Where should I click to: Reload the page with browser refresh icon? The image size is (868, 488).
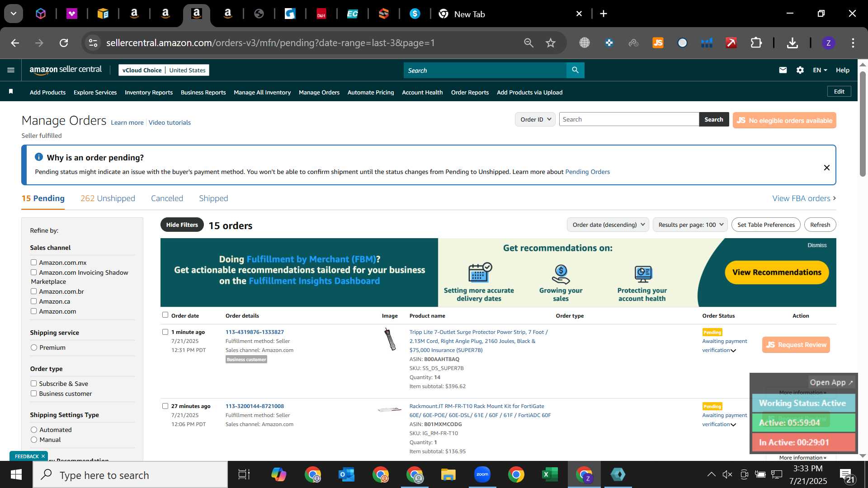click(x=64, y=43)
